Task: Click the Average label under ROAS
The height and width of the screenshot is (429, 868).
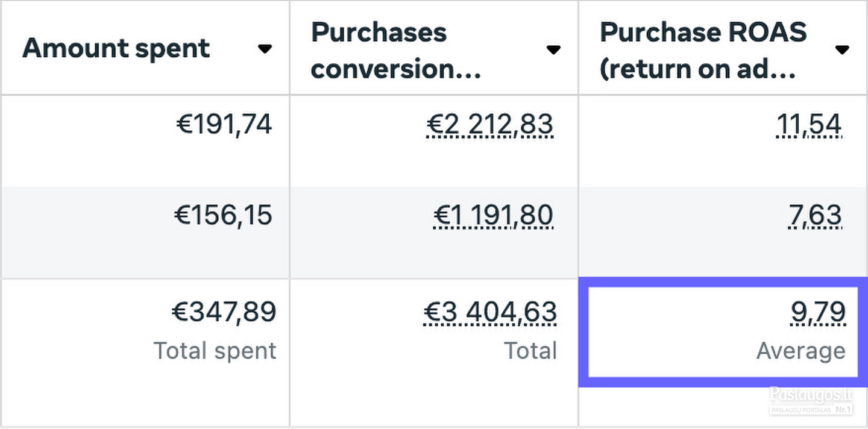Action: 801,351
